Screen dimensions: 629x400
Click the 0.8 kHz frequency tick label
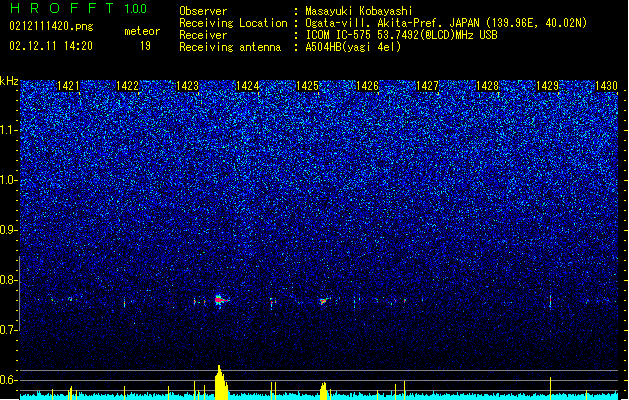click(x=9, y=280)
